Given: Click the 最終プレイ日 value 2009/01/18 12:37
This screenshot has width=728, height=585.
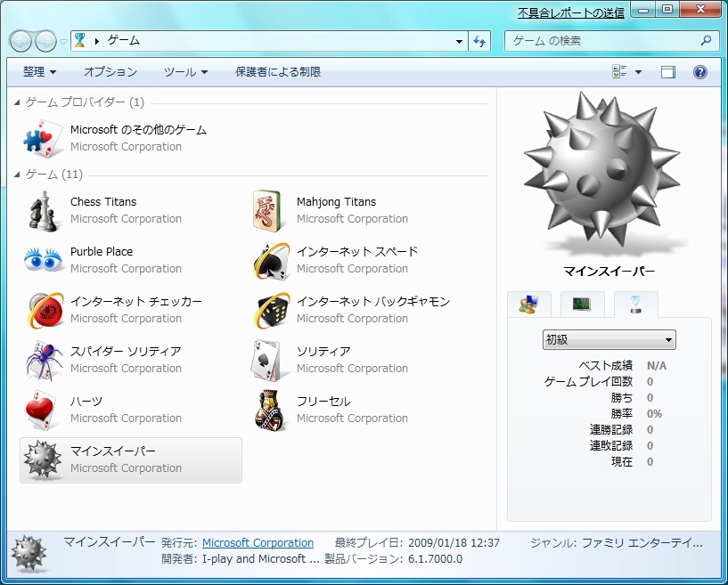Looking at the screenshot, I should click(454, 543).
